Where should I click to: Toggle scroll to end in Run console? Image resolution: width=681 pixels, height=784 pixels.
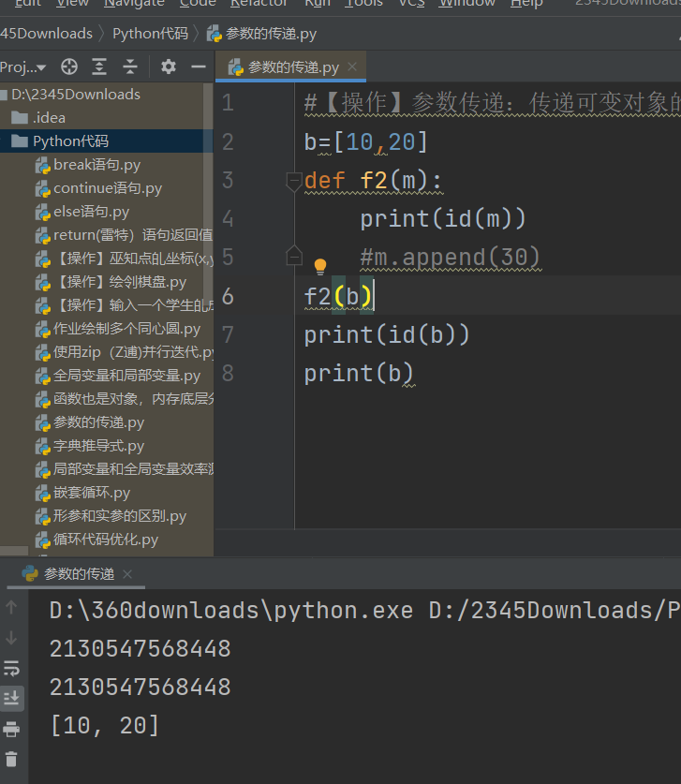click(11, 698)
